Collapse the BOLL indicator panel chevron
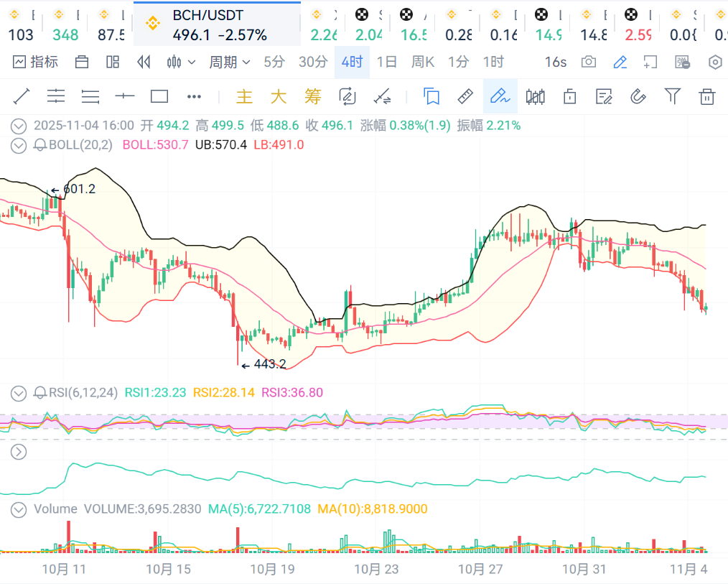728x584 pixels. coord(19,145)
